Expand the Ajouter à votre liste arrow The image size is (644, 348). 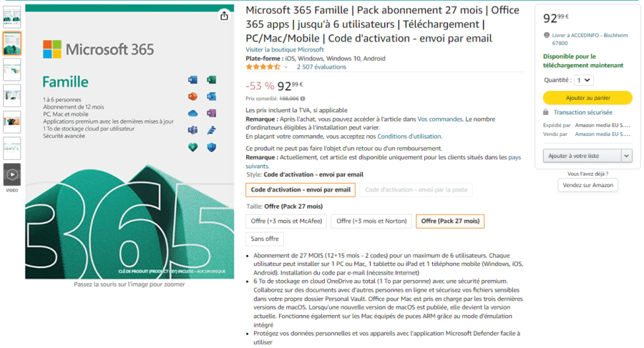tap(627, 155)
